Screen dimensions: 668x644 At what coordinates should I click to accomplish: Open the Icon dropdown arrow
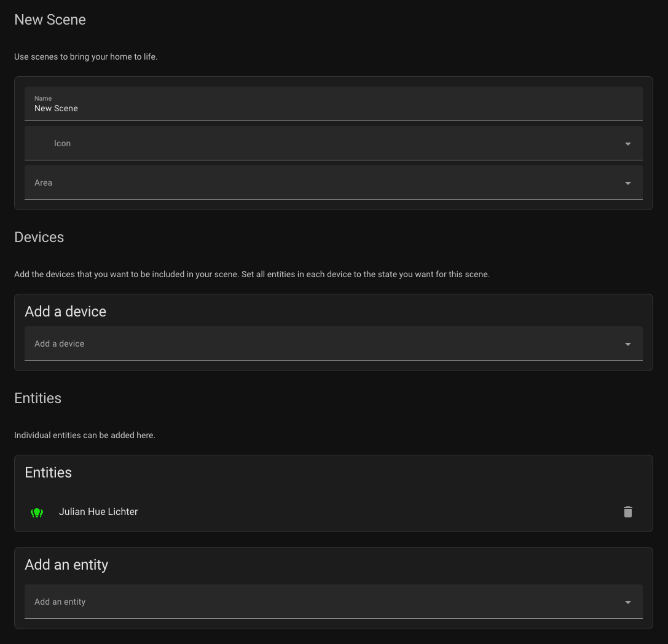tap(628, 144)
